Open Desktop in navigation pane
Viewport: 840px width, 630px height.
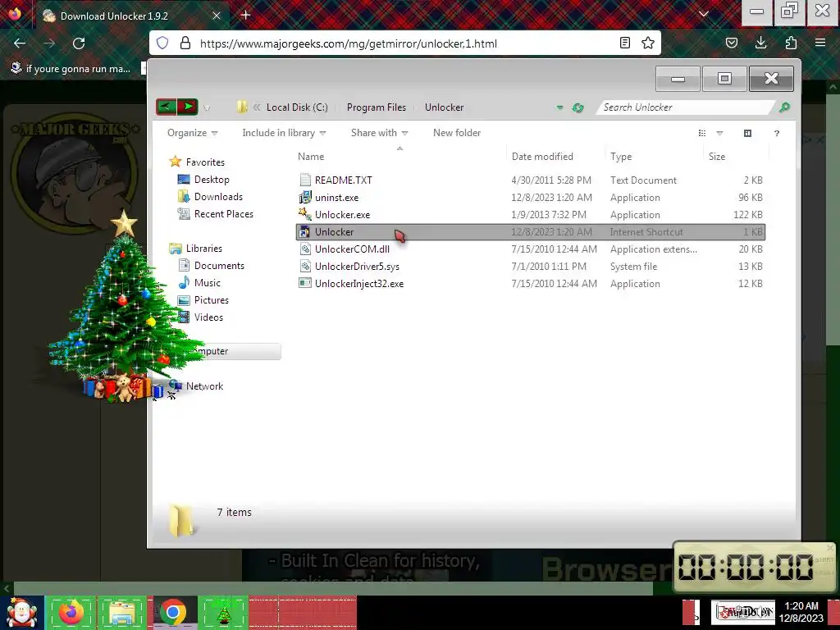click(212, 180)
